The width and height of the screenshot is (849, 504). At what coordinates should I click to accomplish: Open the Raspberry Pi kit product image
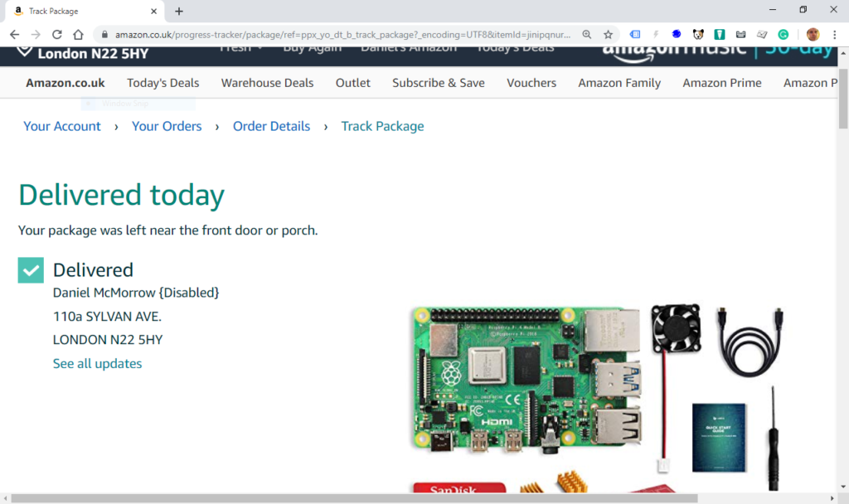coord(599,398)
